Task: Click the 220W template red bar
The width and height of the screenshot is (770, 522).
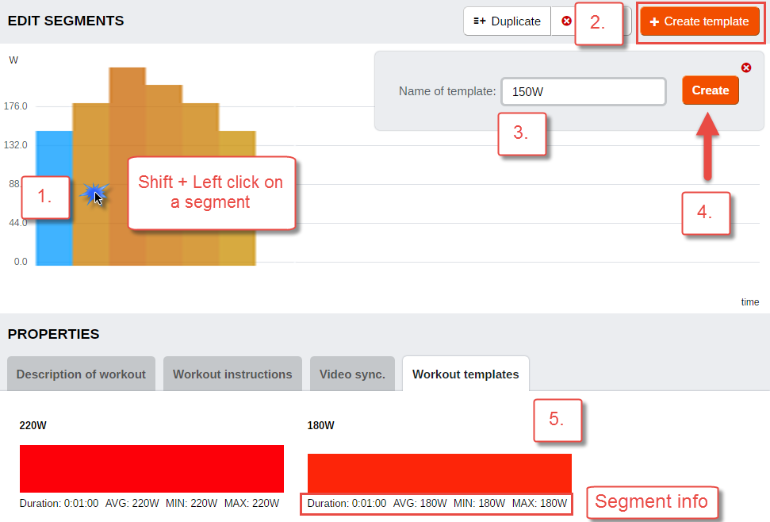Action: coord(152,468)
